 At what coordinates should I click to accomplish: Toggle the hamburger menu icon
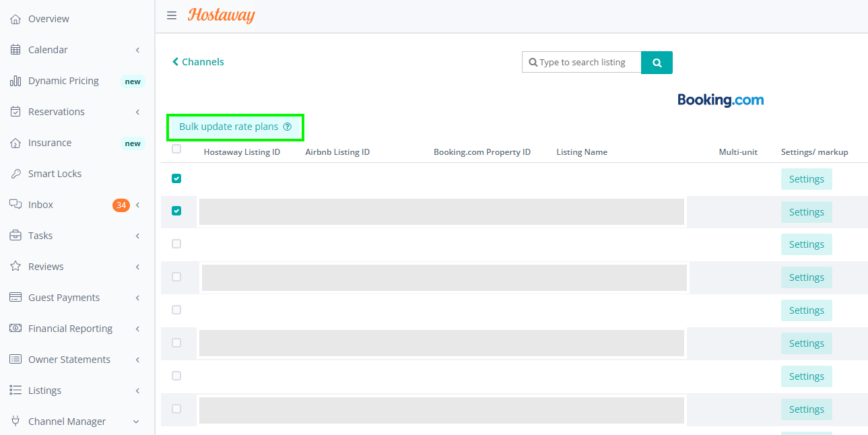click(172, 15)
